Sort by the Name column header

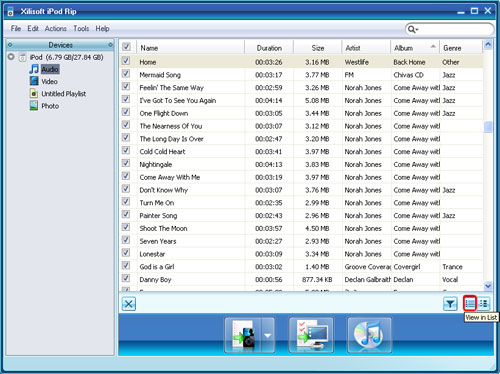pos(191,48)
